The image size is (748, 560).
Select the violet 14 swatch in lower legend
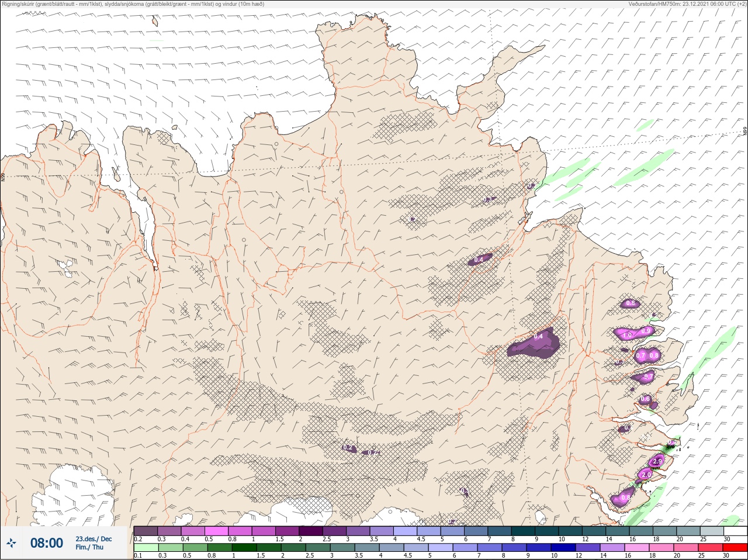(x=612, y=548)
